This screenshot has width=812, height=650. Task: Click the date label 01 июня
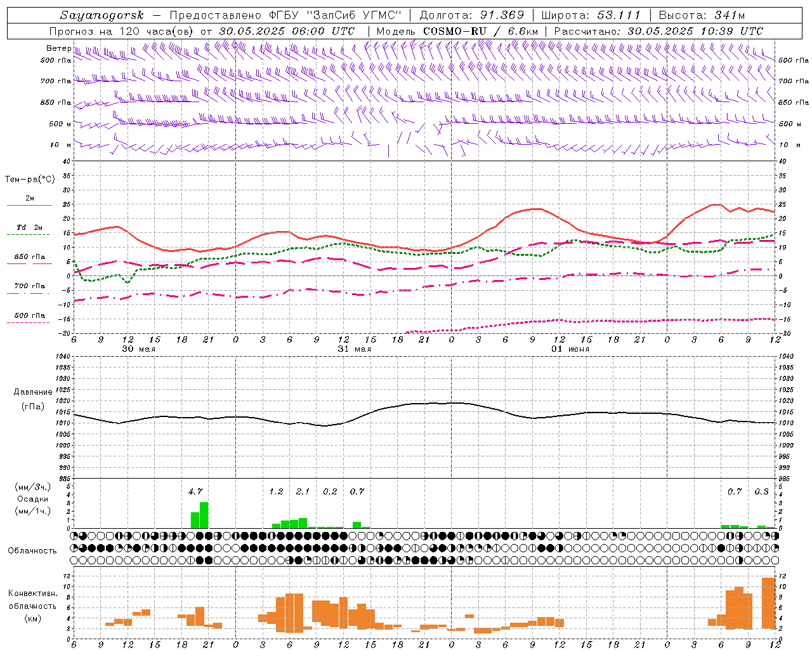570,349
